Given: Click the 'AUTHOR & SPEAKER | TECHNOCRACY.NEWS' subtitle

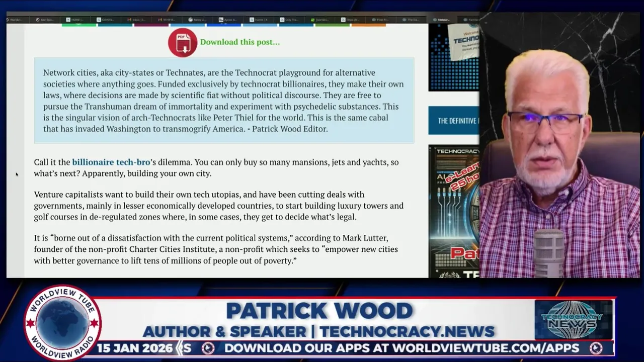Looking at the screenshot, I should tap(318, 332).
